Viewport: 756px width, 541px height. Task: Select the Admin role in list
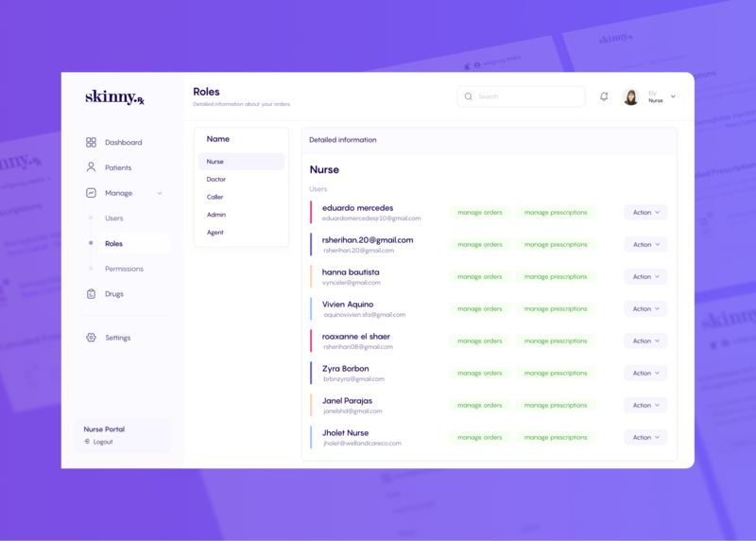coord(216,215)
